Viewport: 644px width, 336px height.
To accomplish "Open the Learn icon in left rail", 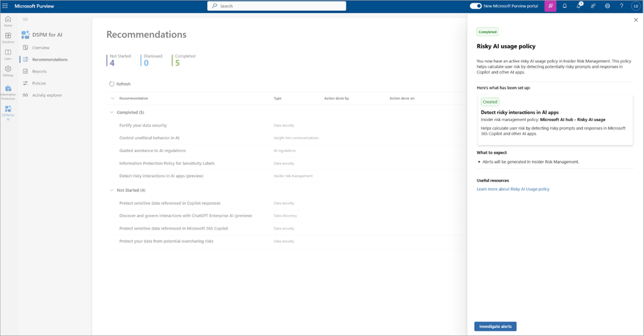I will click(x=8, y=53).
